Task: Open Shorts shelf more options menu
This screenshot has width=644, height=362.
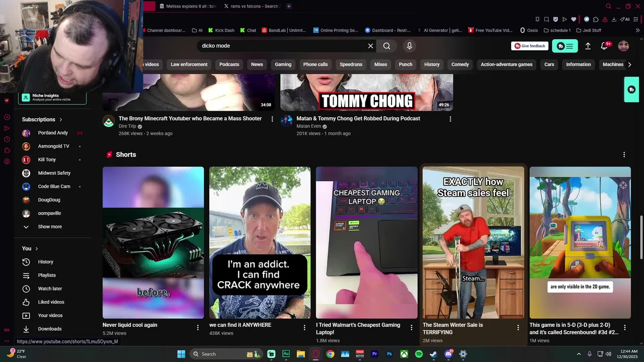Action: [624, 155]
